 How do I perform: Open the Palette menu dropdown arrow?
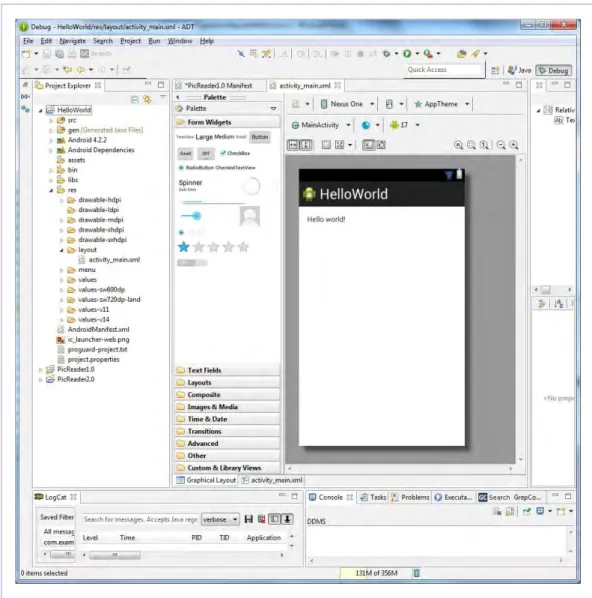(273, 109)
